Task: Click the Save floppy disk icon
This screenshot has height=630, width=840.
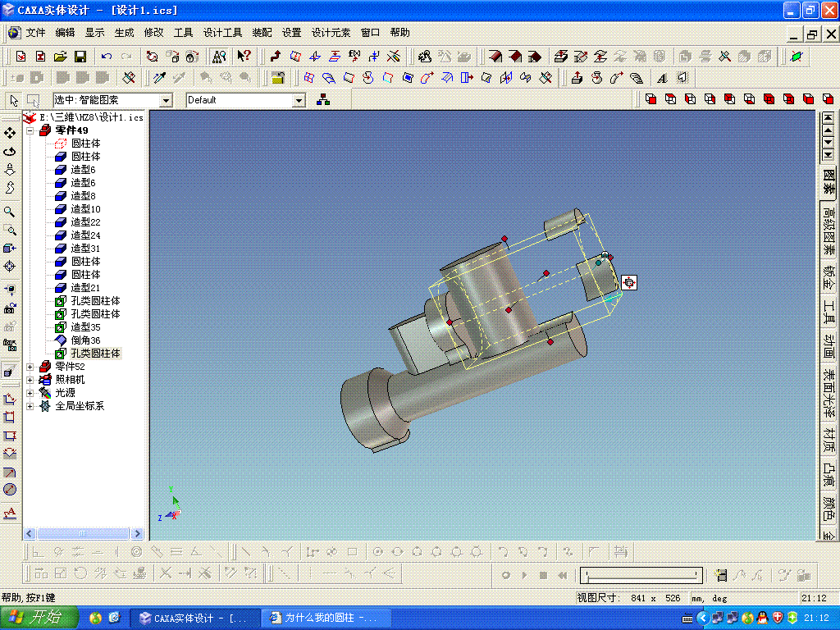Action: coord(80,57)
